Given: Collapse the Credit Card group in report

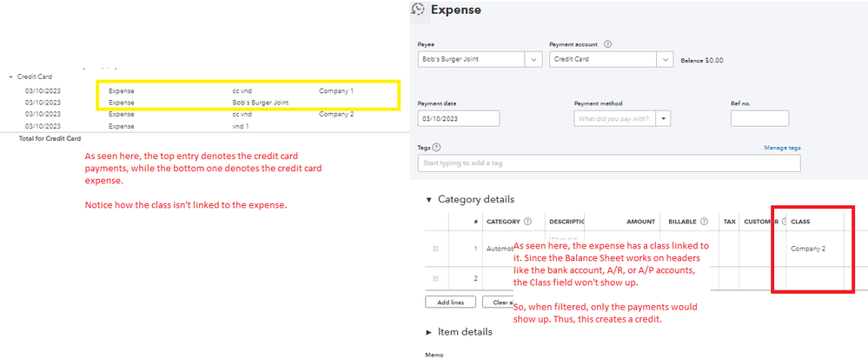Looking at the screenshot, I should coord(10,76).
